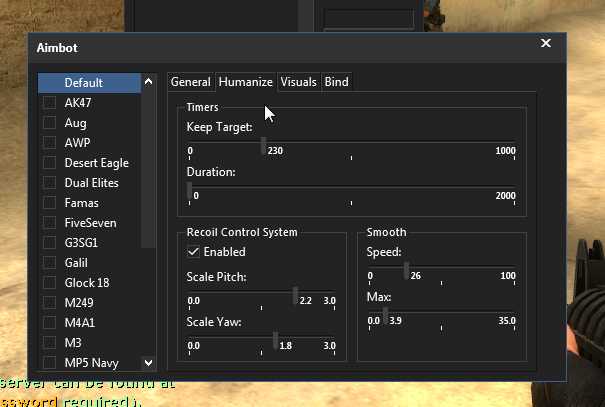Click the Glock 18 label
This screenshot has width=605, height=407.
pyautogui.click(x=87, y=283)
